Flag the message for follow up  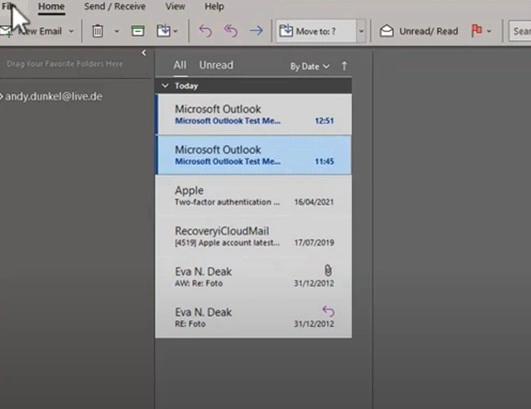[476, 30]
